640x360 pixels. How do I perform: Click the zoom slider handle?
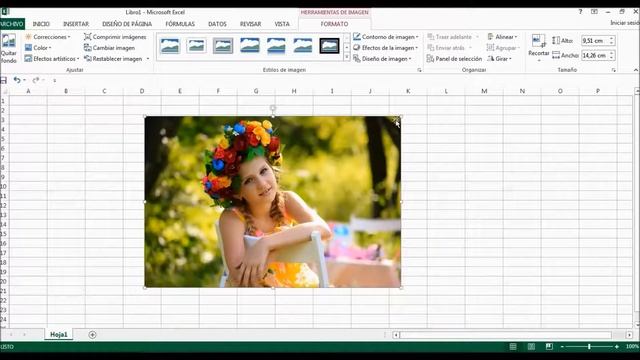(589, 347)
